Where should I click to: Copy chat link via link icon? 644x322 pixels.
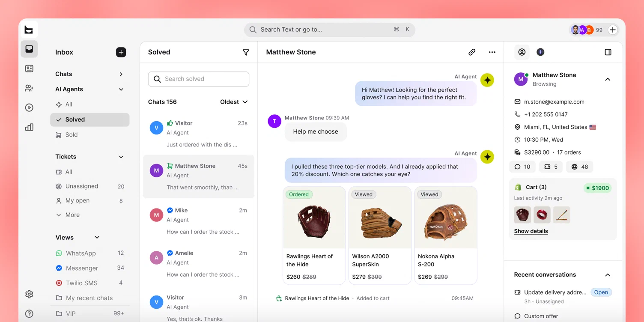[x=472, y=52]
